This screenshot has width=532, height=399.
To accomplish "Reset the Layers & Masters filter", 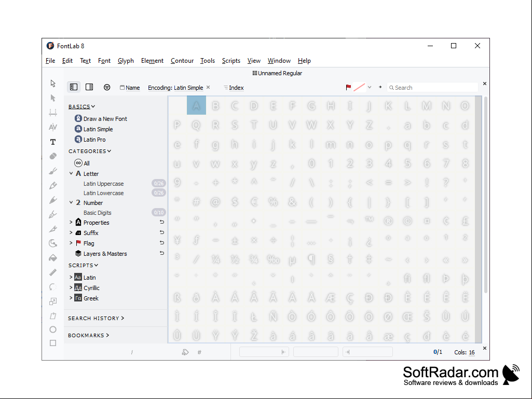I will [x=162, y=253].
